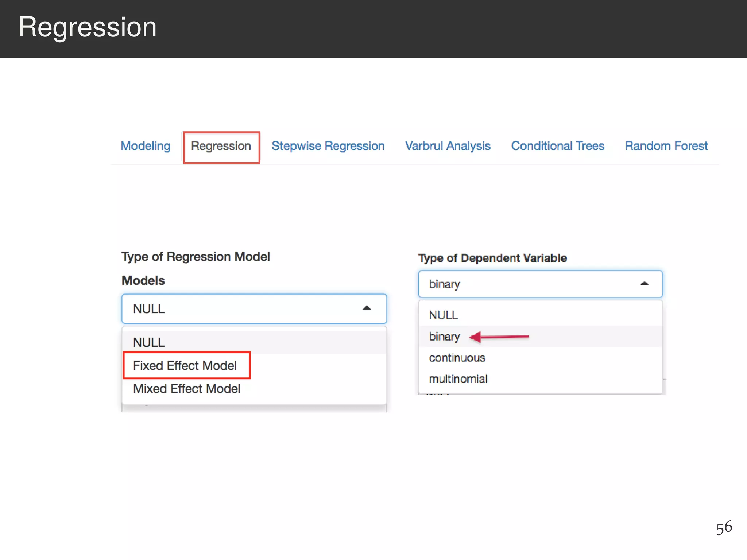The height and width of the screenshot is (560, 747).
Task: Switch to Stepwise Regression tab
Action: 328,146
